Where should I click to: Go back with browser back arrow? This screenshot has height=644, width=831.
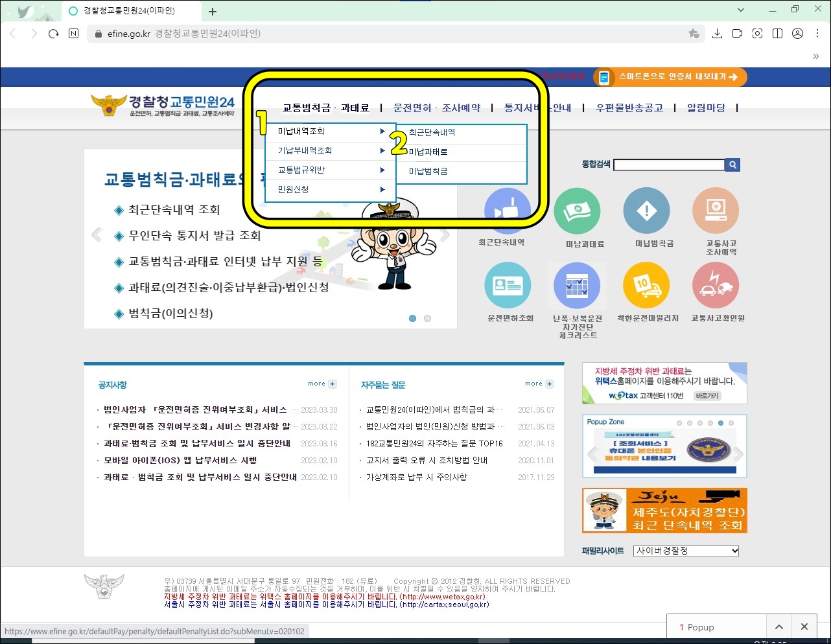point(13,34)
